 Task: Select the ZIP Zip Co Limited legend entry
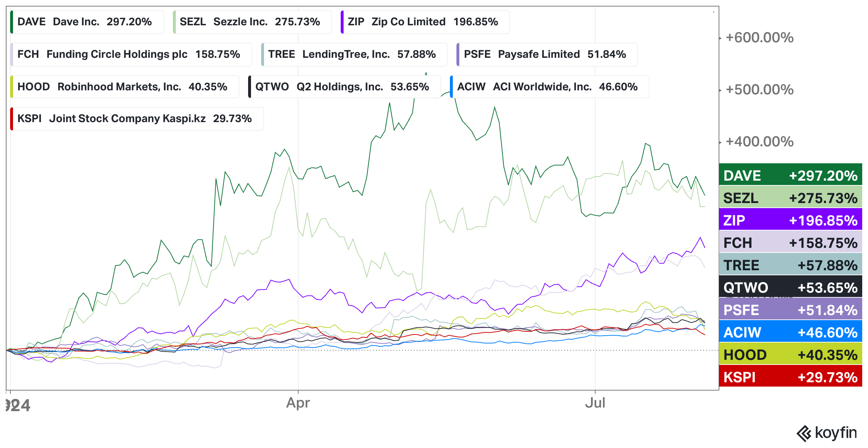click(x=425, y=22)
